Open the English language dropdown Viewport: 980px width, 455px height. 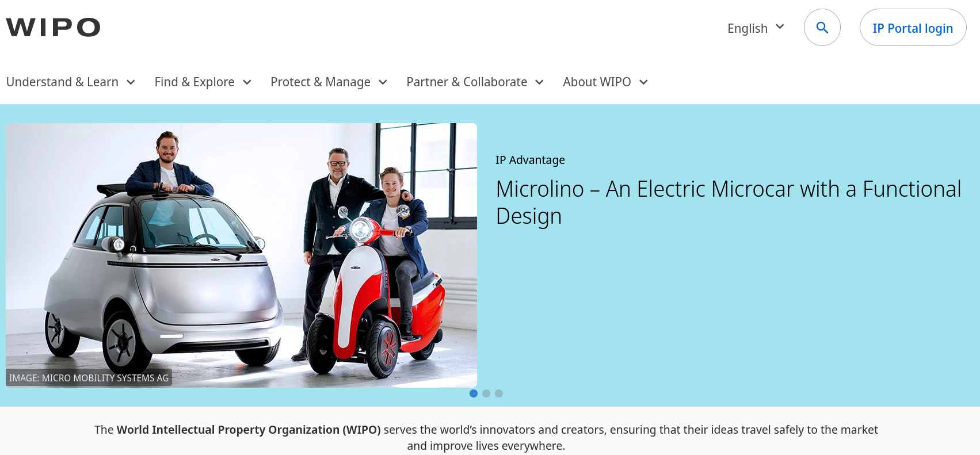click(x=756, y=28)
